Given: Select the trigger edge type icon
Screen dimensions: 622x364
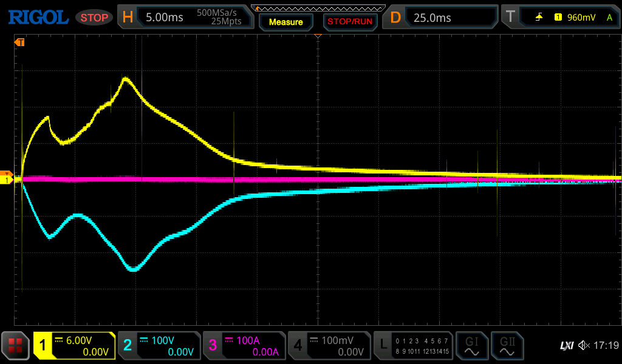Looking at the screenshot, I should pyautogui.click(x=539, y=18).
